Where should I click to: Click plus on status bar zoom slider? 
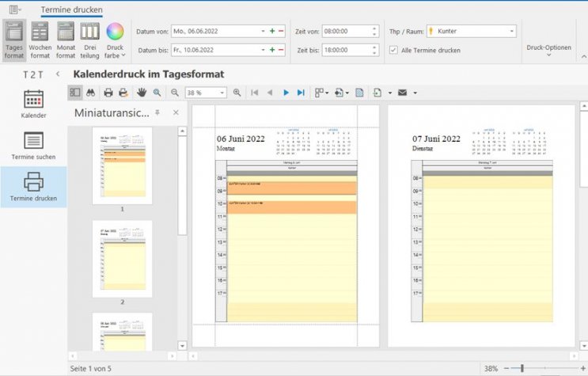pos(583,369)
